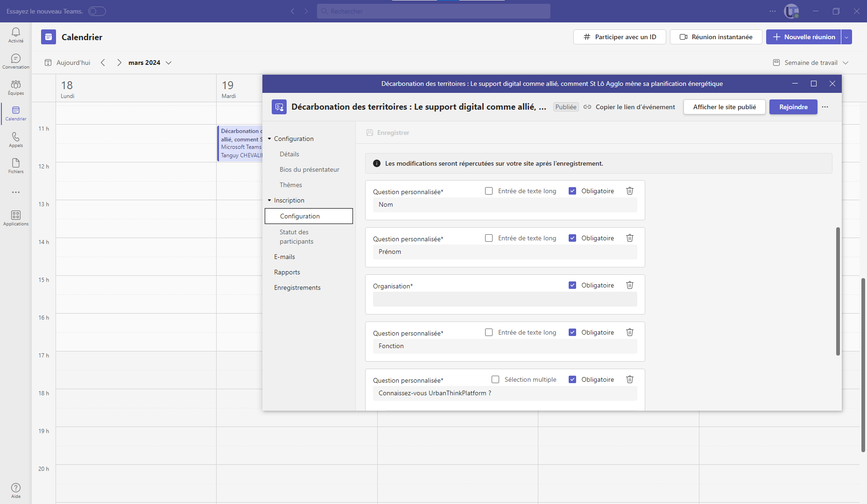Uncheck Obligatoire for the Fonction question
This screenshot has height=504, width=867.
[572, 332]
